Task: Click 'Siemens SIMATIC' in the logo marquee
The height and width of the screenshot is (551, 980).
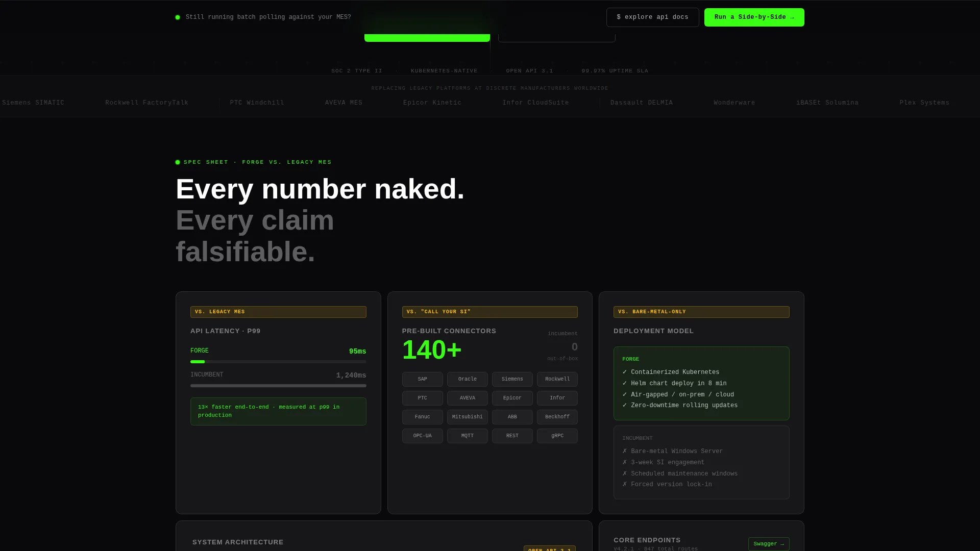Action: pos(33,103)
